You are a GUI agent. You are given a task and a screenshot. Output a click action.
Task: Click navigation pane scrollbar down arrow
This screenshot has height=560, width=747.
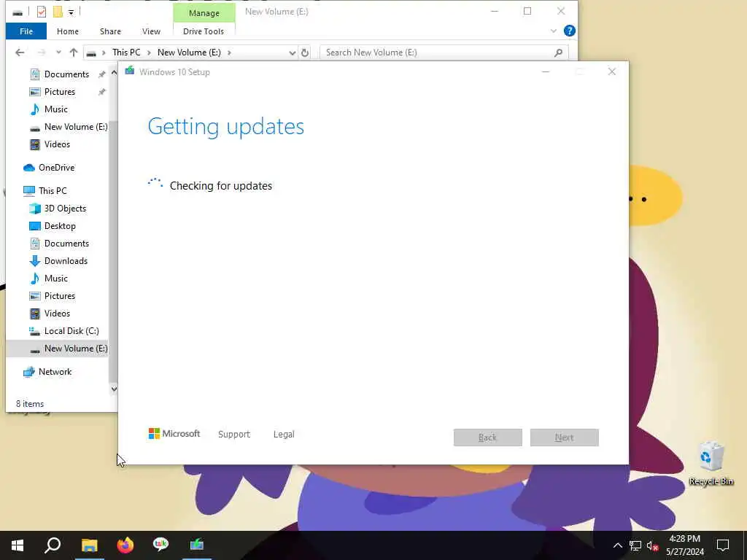pos(114,389)
